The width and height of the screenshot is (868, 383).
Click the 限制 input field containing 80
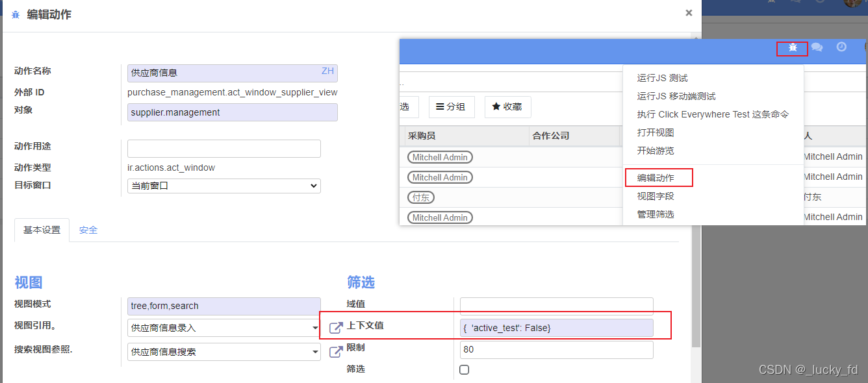pos(556,349)
